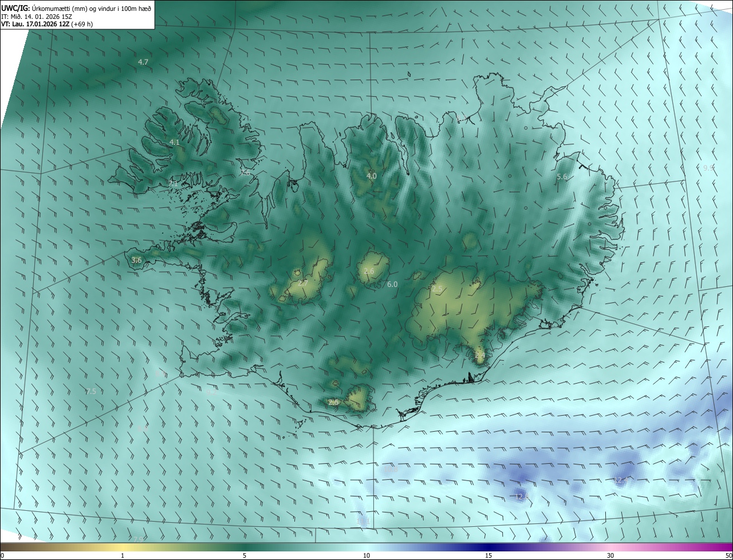Click the "4.1" value label on the map

coord(175,142)
